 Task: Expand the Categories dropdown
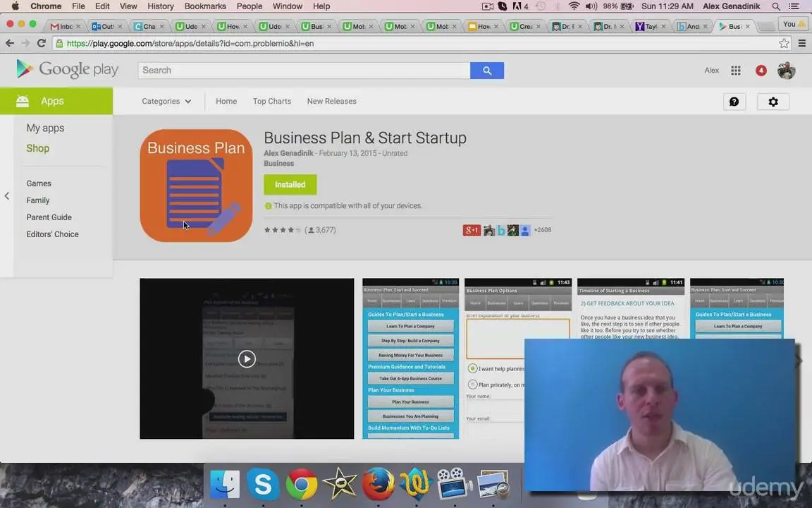pos(166,101)
